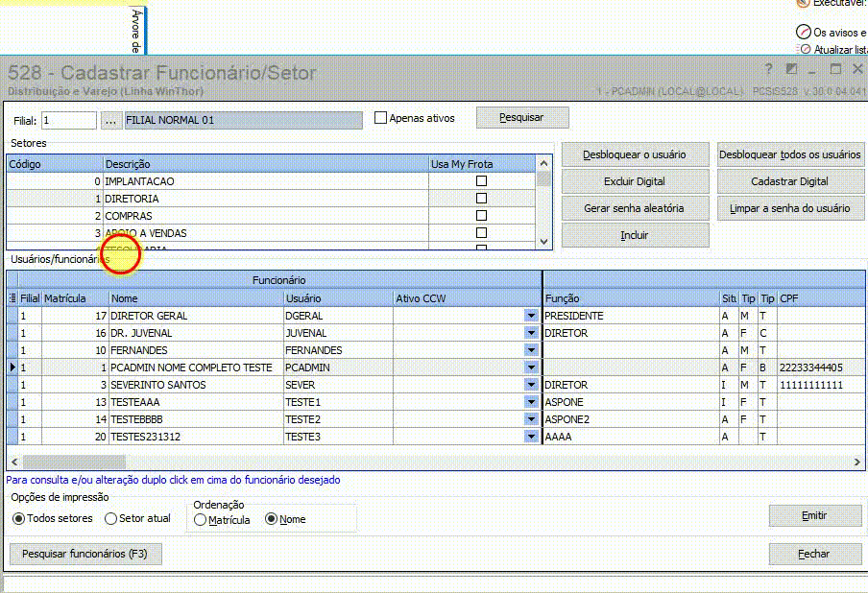The width and height of the screenshot is (868, 593).
Task: Click the Descrição header in Setores
Action: 266,164
